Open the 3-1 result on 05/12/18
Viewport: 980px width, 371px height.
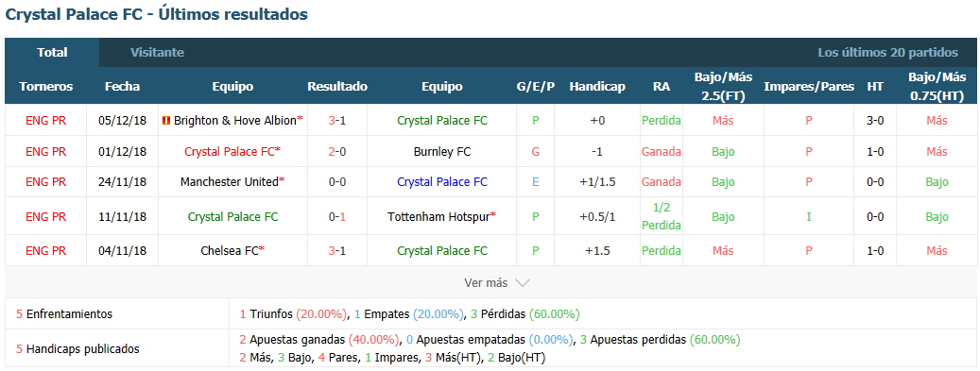(x=337, y=121)
